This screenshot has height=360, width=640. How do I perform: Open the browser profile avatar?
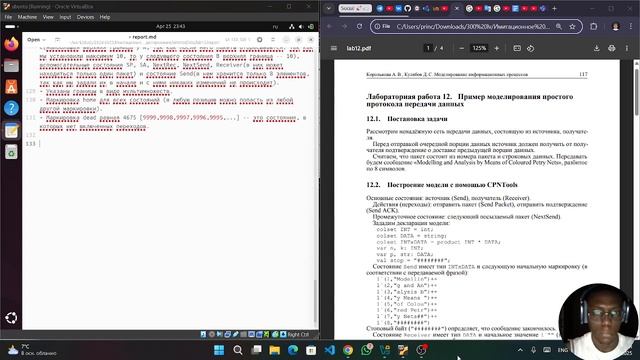616,27
